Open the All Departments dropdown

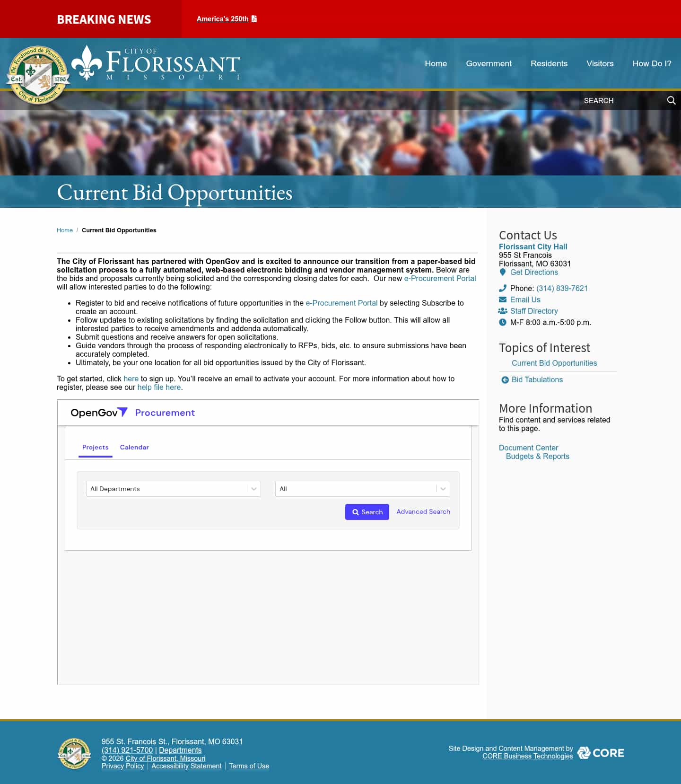pyautogui.click(x=174, y=489)
